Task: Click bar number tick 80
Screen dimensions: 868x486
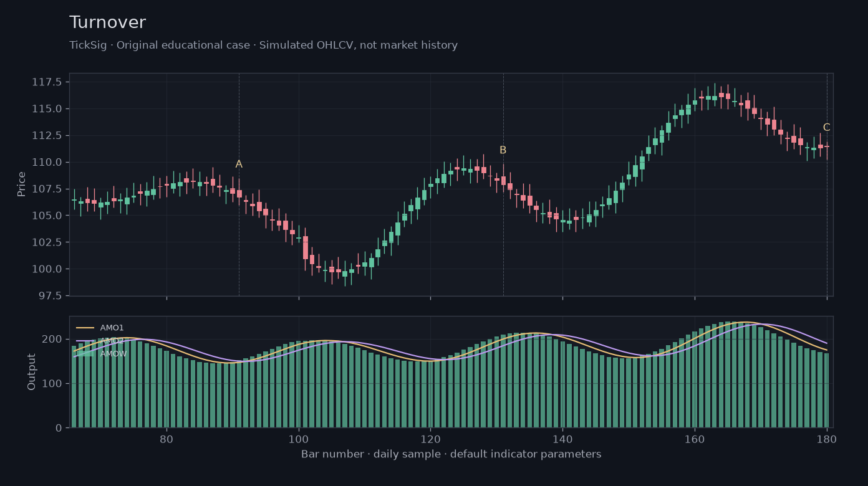Action: click(x=166, y=439)
